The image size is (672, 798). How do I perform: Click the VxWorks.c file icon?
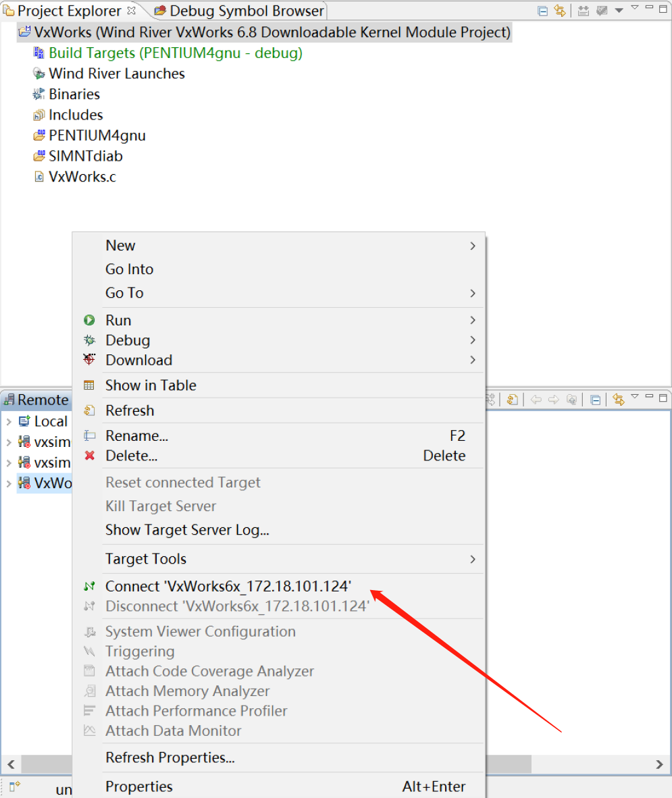38,177
